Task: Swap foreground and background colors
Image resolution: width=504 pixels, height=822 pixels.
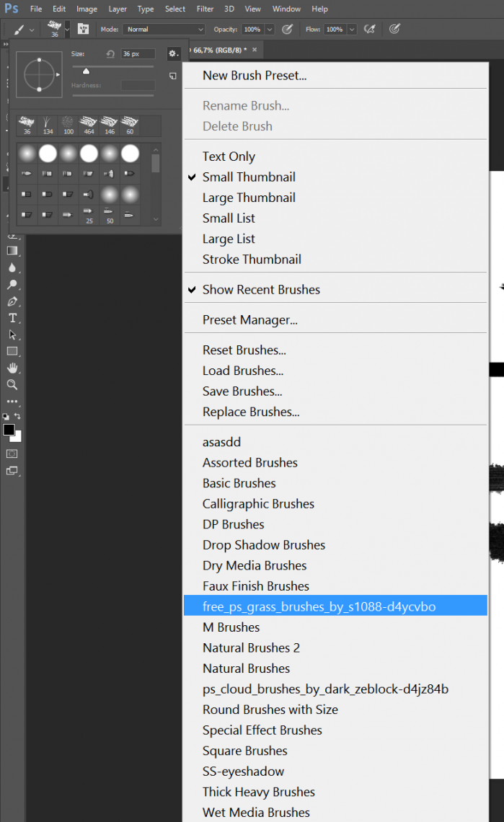Action: pos(17,416)
